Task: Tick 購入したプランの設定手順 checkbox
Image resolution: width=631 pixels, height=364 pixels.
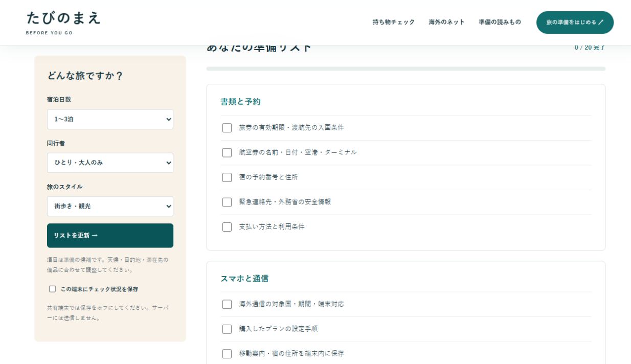Action: 227,329
